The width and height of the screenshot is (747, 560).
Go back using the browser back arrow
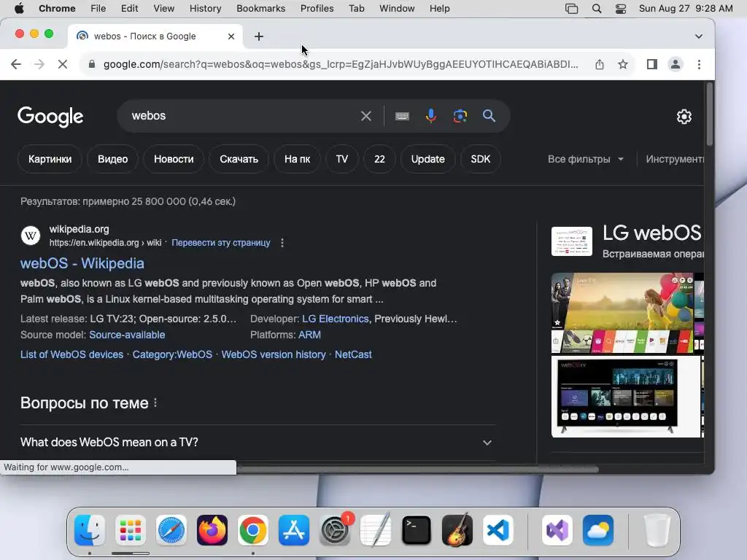click(16, 64)
